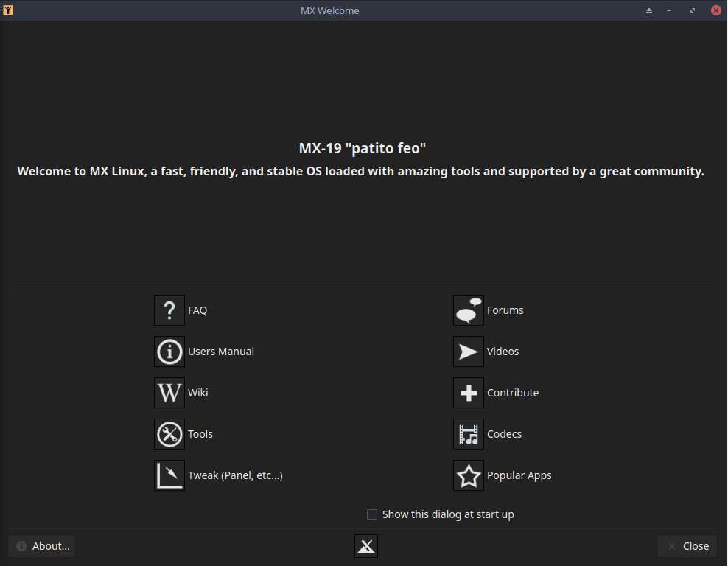728x566 pixels.
Task: Click the Contribute plus icon
Action: coord(469,393)
